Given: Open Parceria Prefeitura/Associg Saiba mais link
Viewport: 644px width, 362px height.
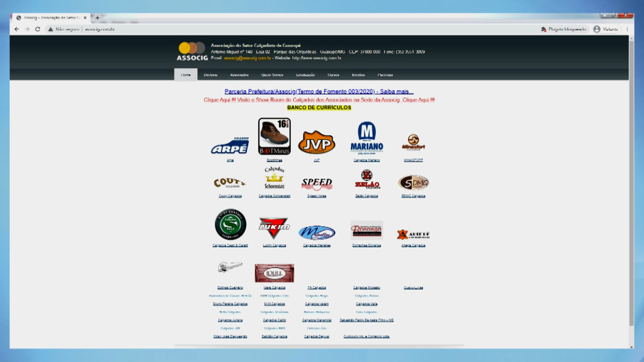Looking at the screenshot, I should tap(319, 92).
